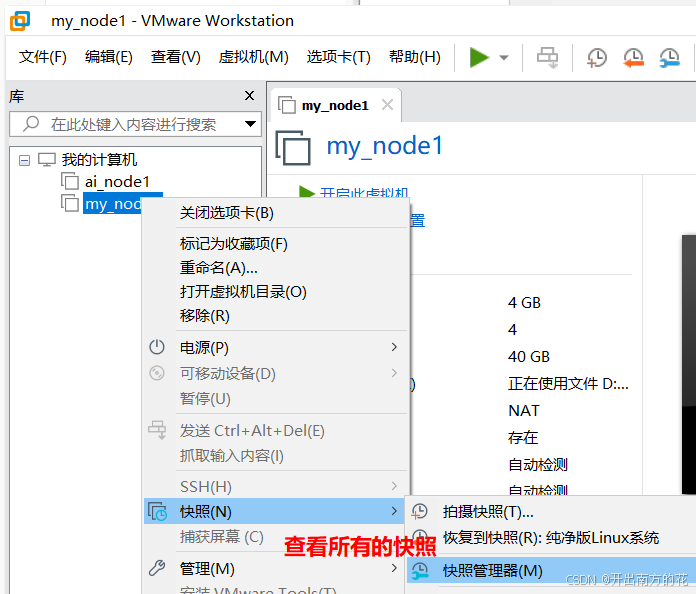Switch to the my_node1 tab
The image size is (696, 594).
pos(336,106)
